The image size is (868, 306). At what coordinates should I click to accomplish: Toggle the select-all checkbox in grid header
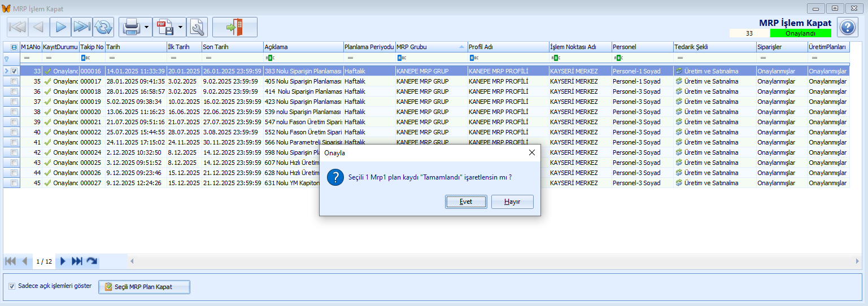[x=14, y=47]
